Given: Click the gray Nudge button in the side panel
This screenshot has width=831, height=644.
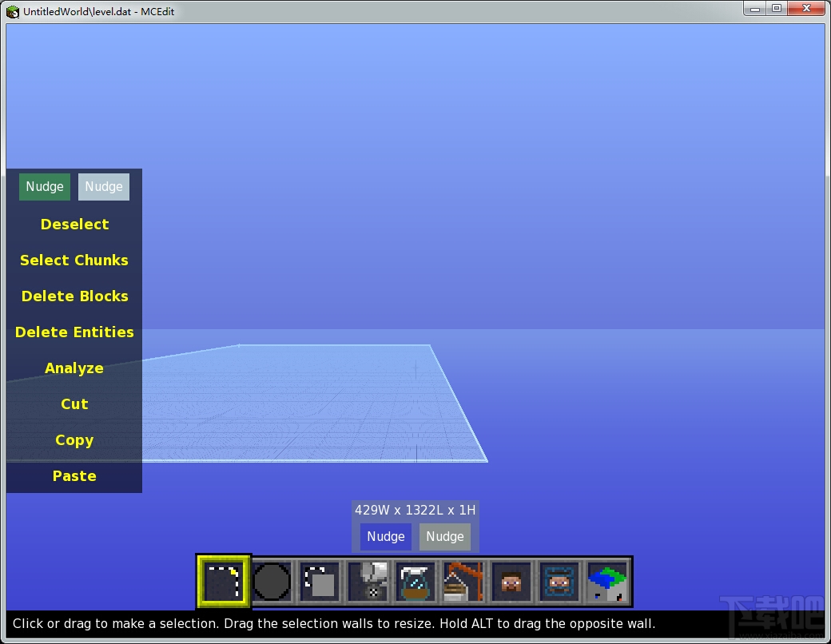Looking at the screenshot, I should coord(104,187).
